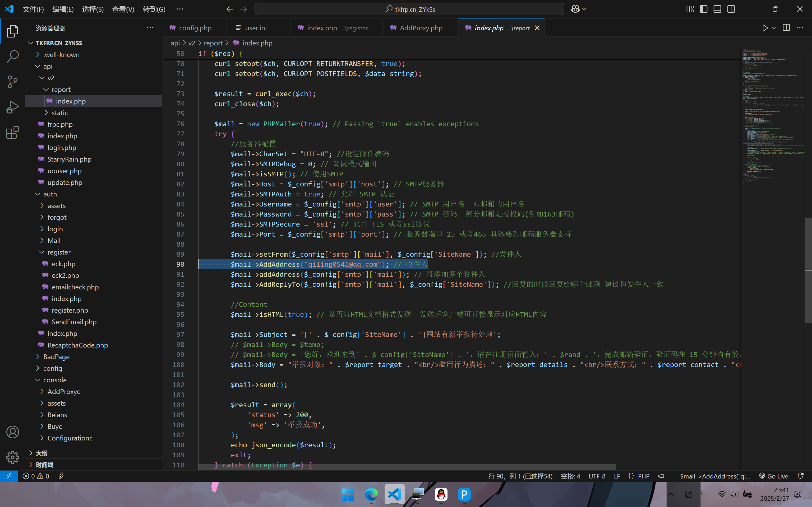The image size is (812, 507).
Task: Open the Search view in activity bar
Action: (12, 56)
